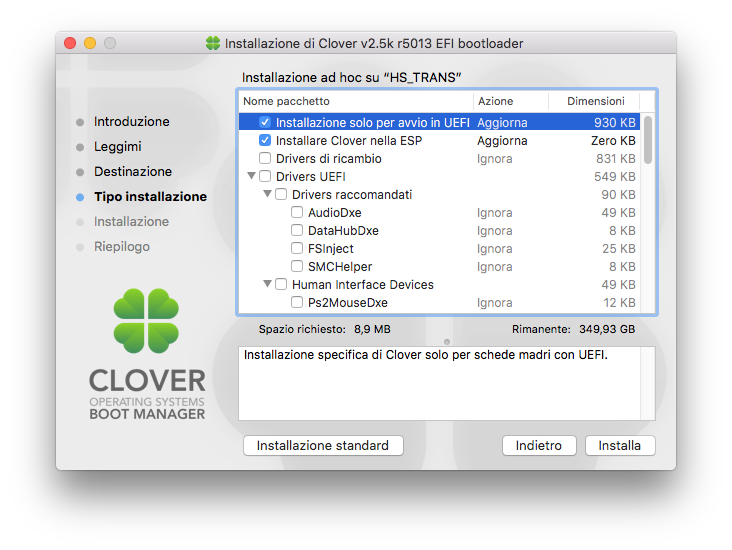Click the Installa button
This screenshot has width=732, height=550.
620,445
